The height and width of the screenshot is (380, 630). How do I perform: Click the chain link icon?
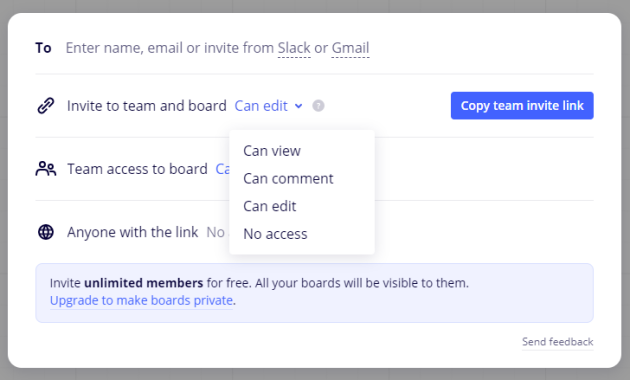tap(46, 106)
